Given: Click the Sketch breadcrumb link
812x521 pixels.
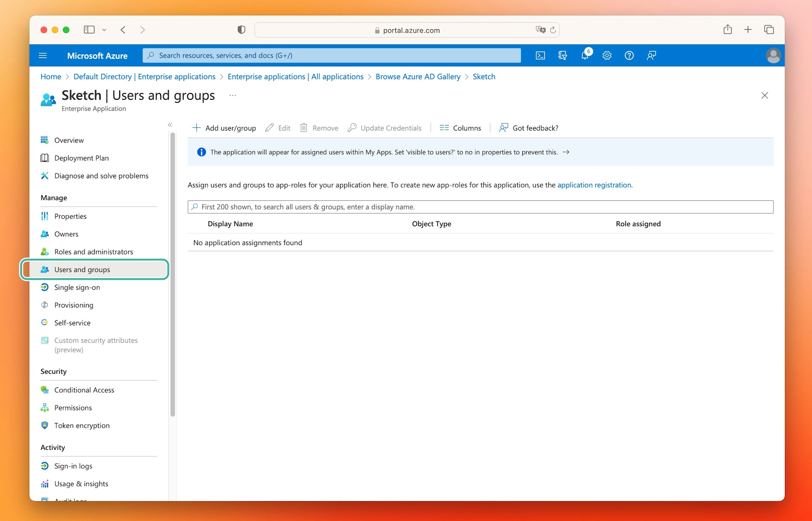Looking at the screenshot, I should point(484,76).
